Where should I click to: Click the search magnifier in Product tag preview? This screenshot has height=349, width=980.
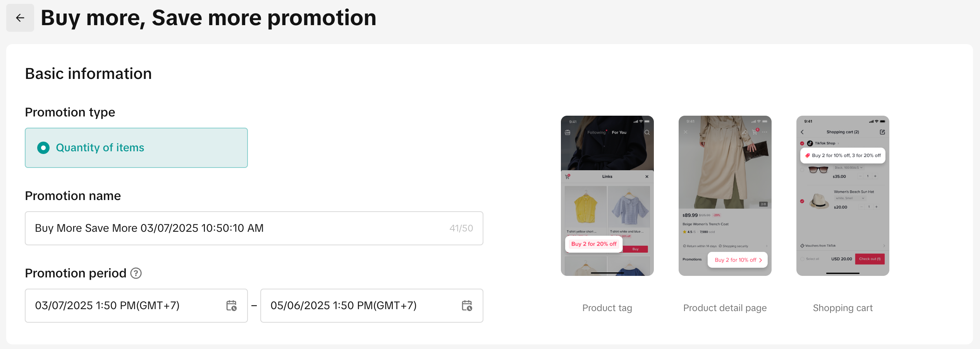(647, 132)
